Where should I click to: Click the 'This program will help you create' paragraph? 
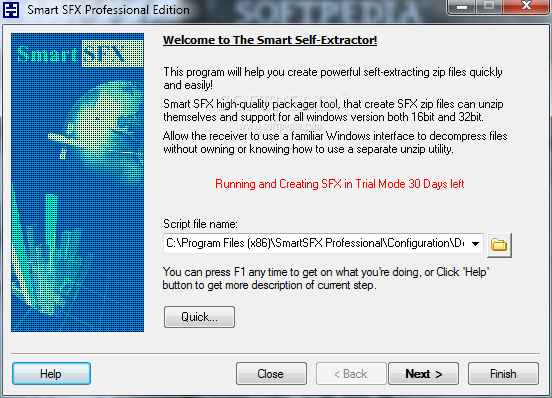(333, 78)
